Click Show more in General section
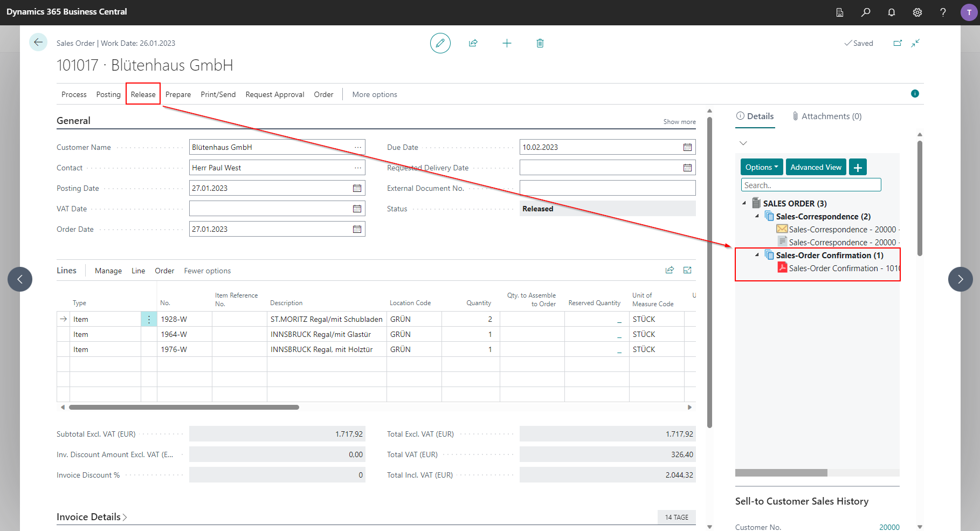This screenshot has width=980, height=531. tap(679, 122)
